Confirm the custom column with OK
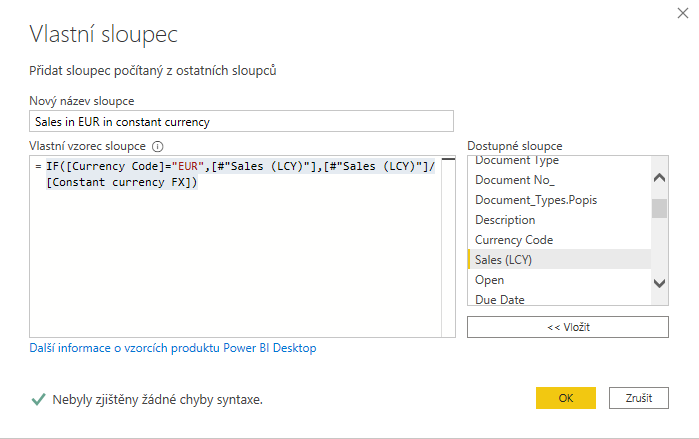Screen dimensions: 699x439 pyautogui.click(x=566, y=398)
